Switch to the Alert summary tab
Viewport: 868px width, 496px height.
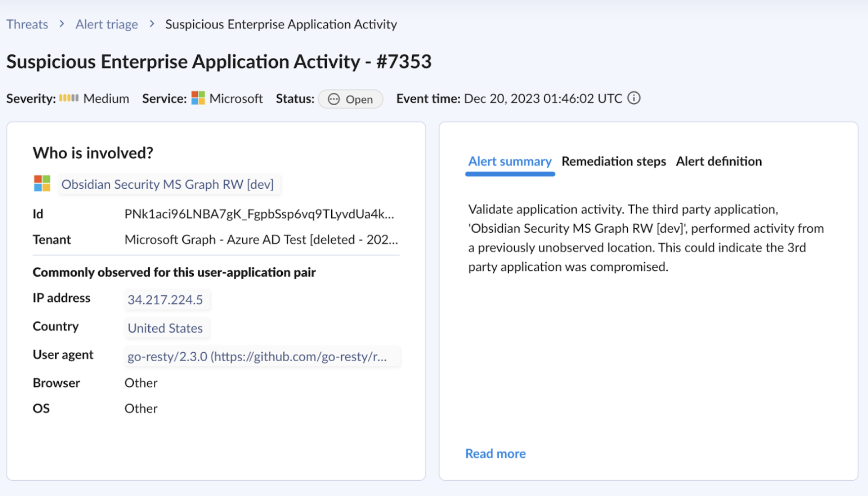[x=510, y=161]
